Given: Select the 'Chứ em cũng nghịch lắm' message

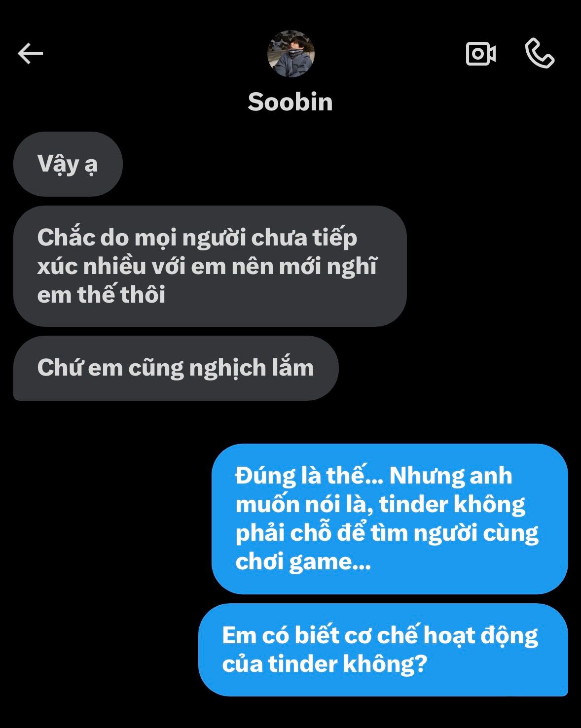Looking at the screenshot, I should [x=176, y=368].
